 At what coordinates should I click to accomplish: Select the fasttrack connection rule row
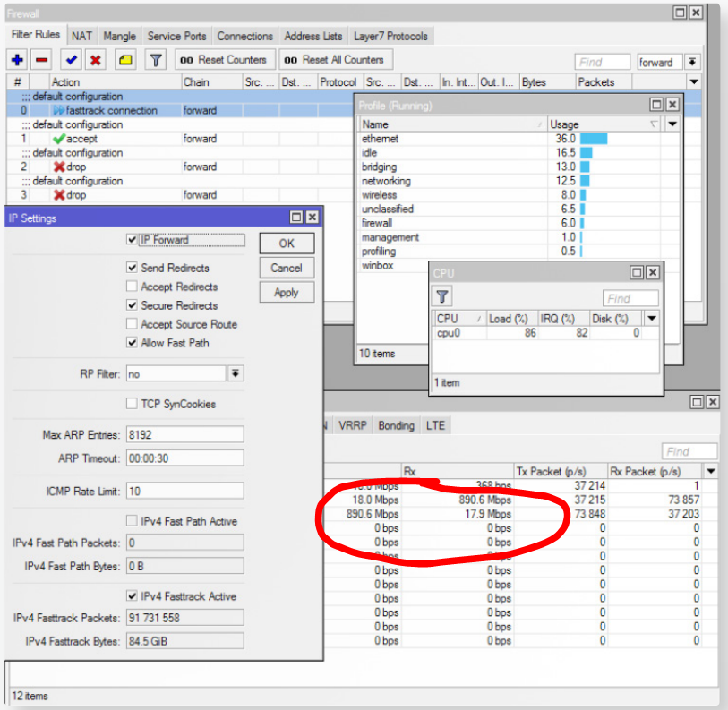[111, 110]
